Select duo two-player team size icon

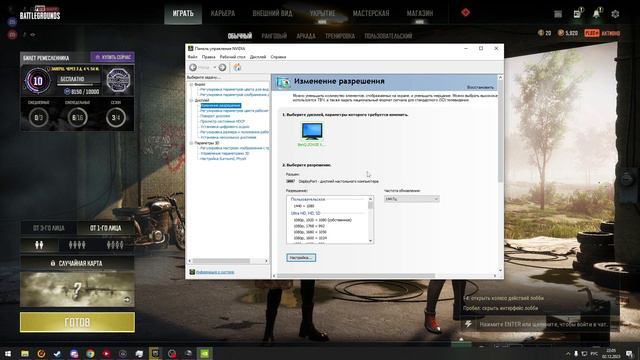coord(39,245)
